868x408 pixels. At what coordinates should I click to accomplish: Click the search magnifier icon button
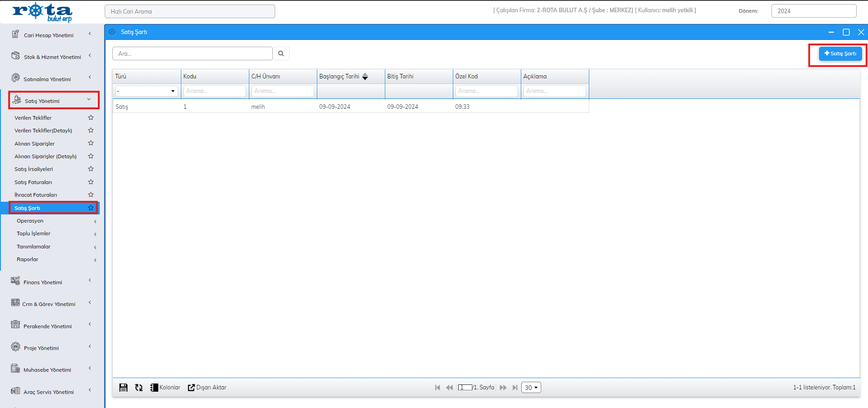coord(281,53)
